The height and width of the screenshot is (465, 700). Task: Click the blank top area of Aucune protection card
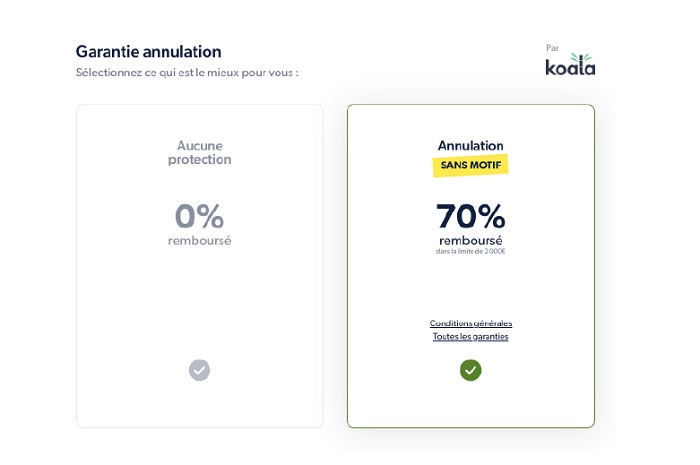(199, 120)
